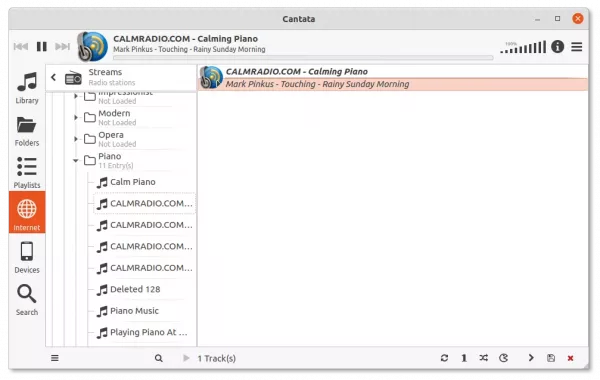
Task: Open the song information panel
Action: point(557,47)
